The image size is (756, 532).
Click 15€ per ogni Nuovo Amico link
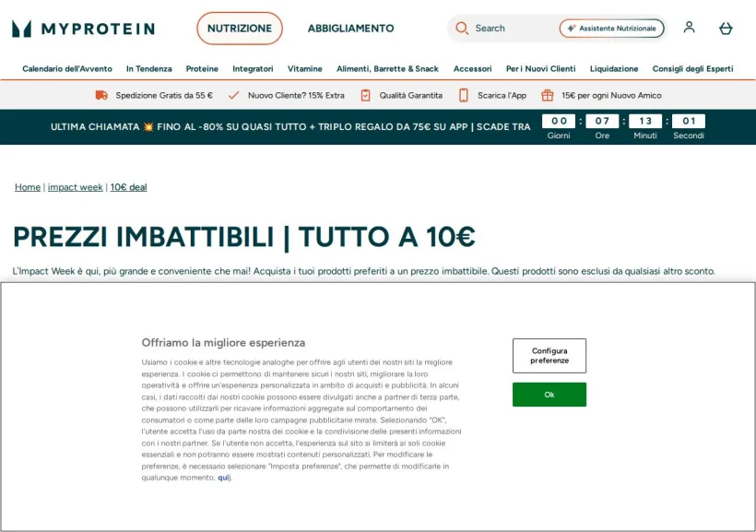(611, 96)
